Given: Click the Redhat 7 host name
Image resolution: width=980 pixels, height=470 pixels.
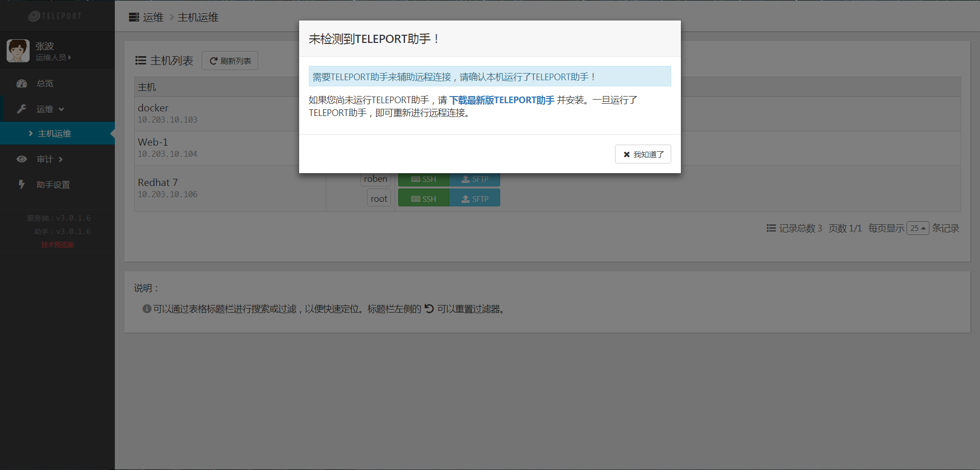Looking at the screenshot, I should (158, 182).
